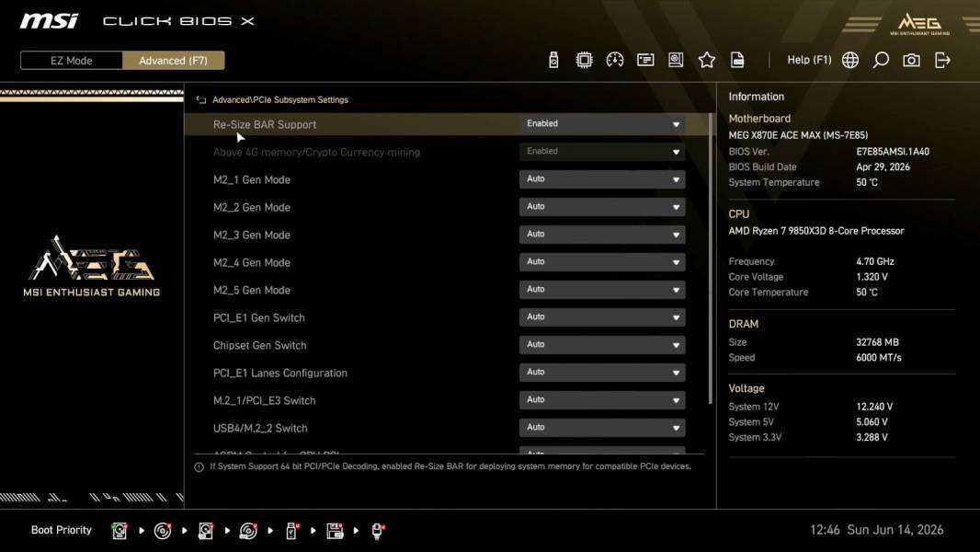Click the settings list vertical scrollbar

coord(710,259)
